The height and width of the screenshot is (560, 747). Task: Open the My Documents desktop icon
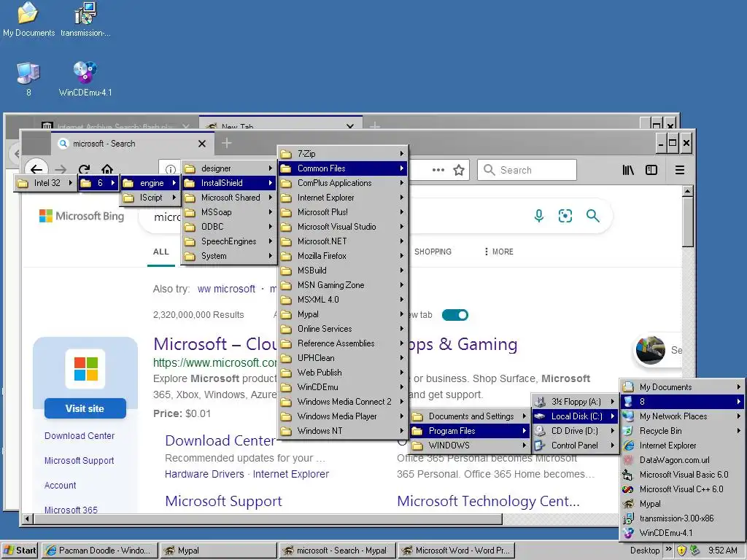[x=28, y=20]
